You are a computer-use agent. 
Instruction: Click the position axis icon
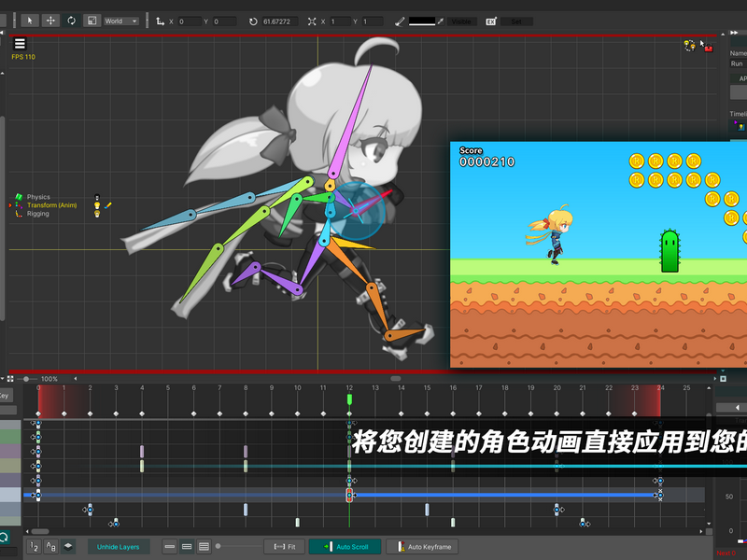point(160,21)
